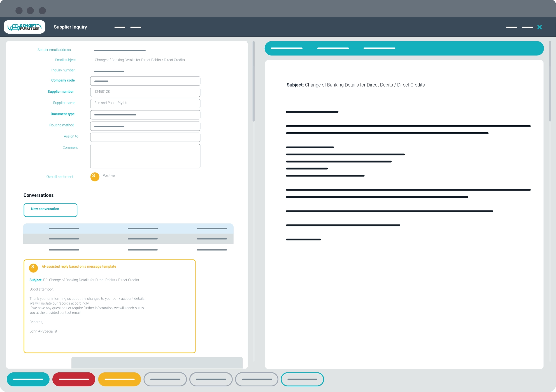This screenshot has height=392, width=556.
Task: Click the Assign to field
Action: tap(145, 137)
